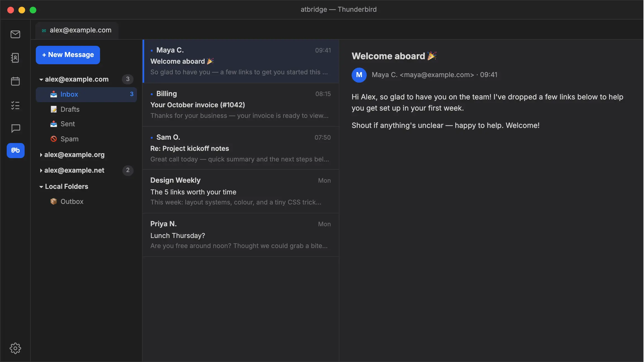Screen dimensions: 644x362
Task: Click the Spam prohibited icon
Action: pyautogui.click(x=54, y=139)
